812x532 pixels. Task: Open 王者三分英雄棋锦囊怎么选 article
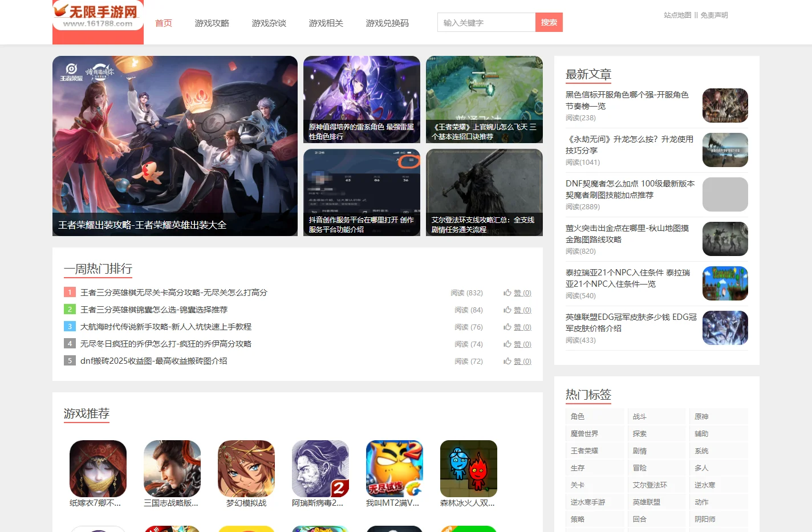tap(154, 310)
